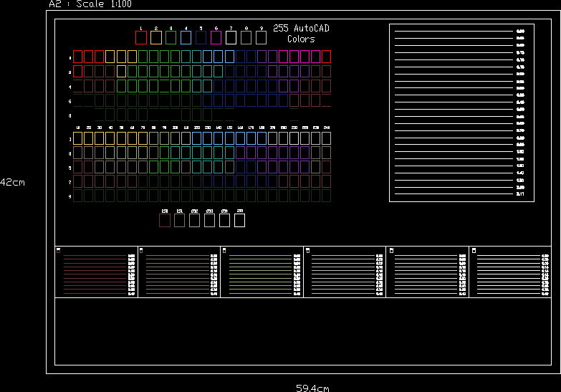Select the yellow color 2 swatch
The image size is (561, 392).
point(156,37)
